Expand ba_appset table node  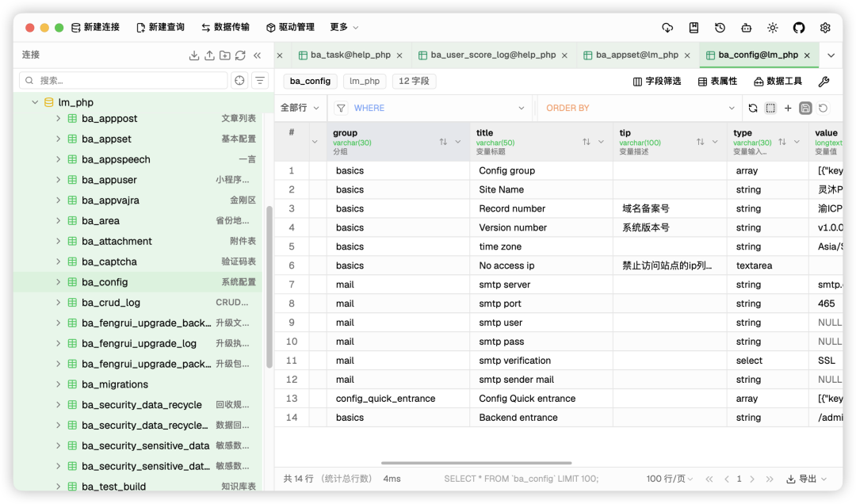(58, 139)
